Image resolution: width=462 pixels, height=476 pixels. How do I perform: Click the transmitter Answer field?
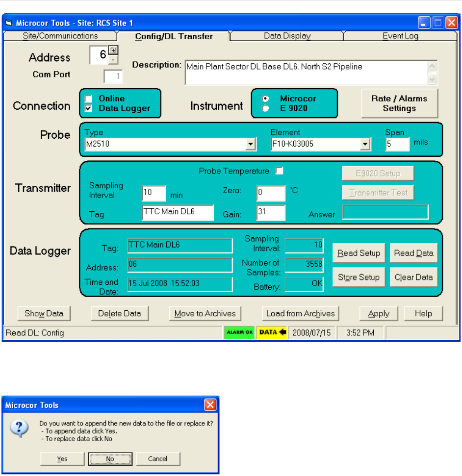pyautogui.click(x=385, y=212)
